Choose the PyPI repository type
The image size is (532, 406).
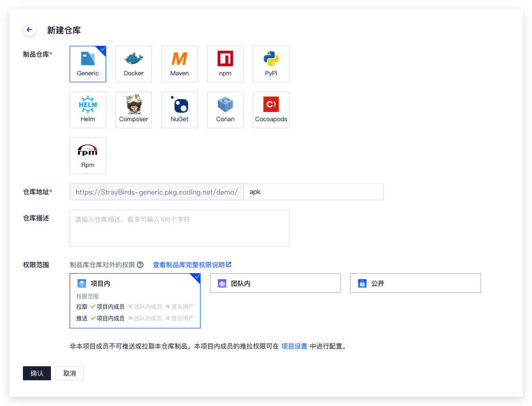(x=271, y=64)
